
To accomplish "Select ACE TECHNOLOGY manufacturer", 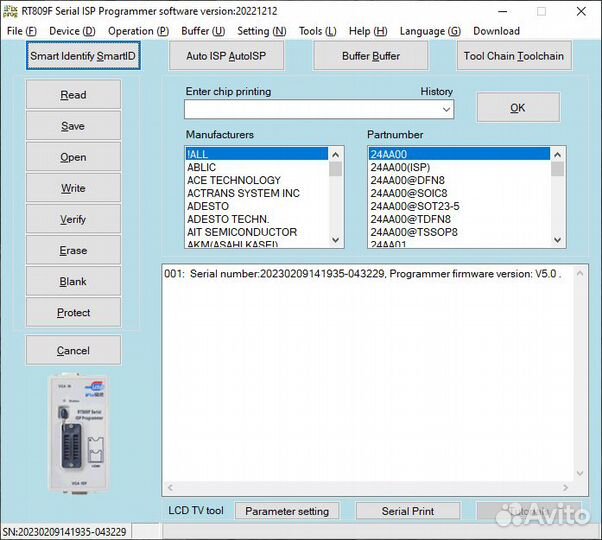I will click(x=257, y=180).
